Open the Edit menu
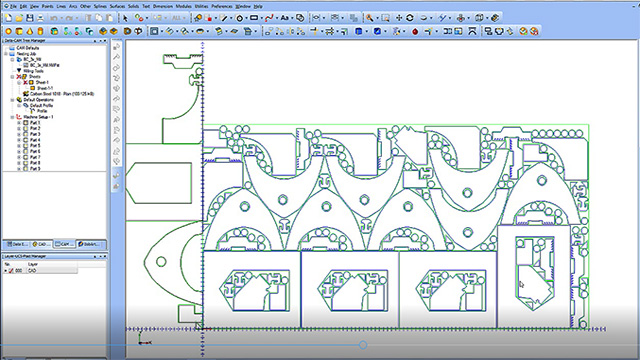The width and height of the screenshot is (640, 360). click(23, 7)
